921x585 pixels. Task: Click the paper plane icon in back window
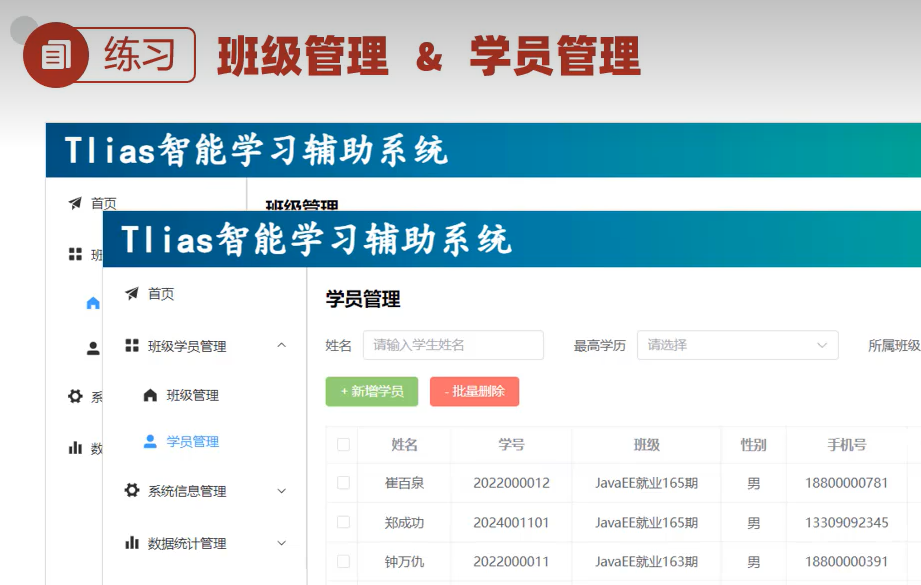pos(75,203)
